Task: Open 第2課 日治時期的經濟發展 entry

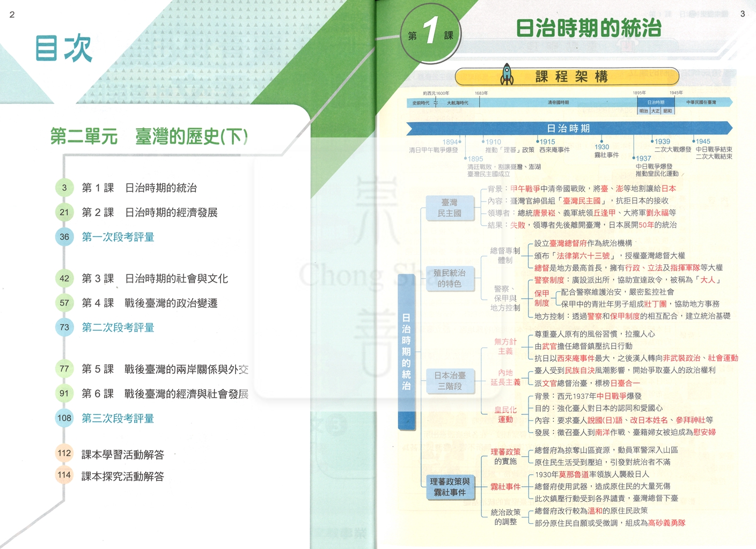Action: pos(150,213)
